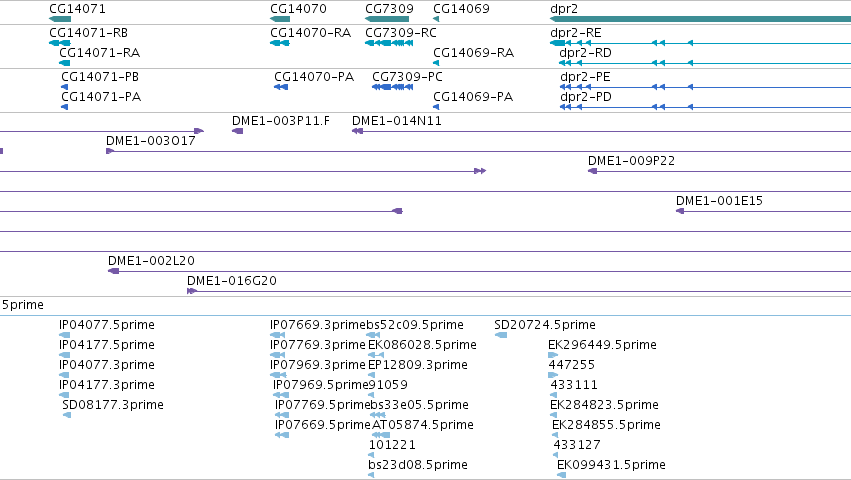851x480 pixels.
Task: Select protein CG7309-PC
Action: (x=407, y=77)
